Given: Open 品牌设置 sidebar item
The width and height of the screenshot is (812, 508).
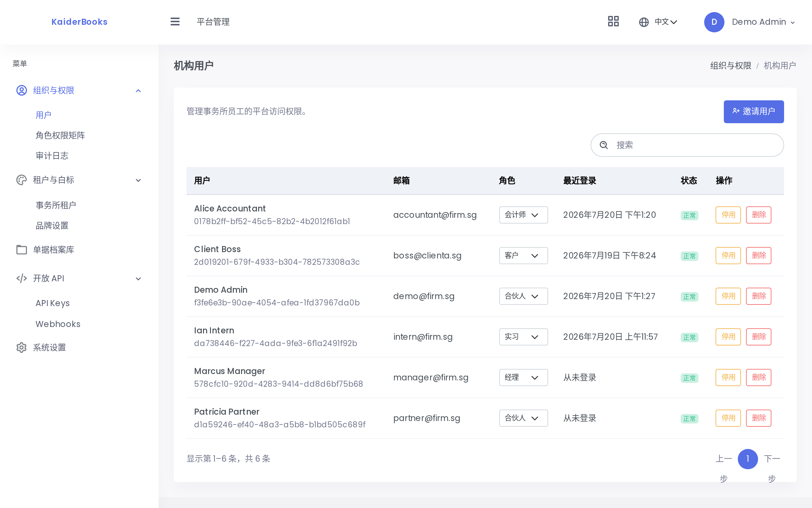Looking at the screenshot, I should 52,226.
